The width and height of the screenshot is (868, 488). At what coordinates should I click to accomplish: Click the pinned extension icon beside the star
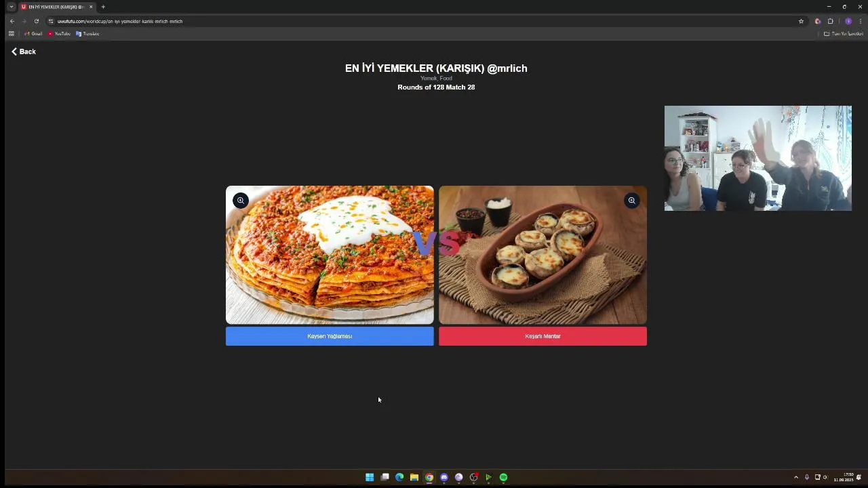817,21
